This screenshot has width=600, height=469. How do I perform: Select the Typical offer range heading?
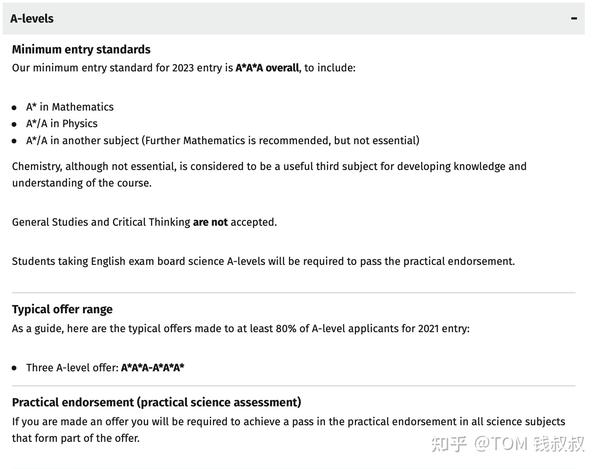pyautogui.click(x=62, y=309)
